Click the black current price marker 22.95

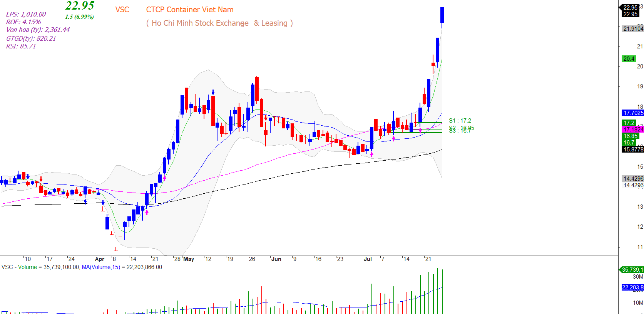(630, 11)
